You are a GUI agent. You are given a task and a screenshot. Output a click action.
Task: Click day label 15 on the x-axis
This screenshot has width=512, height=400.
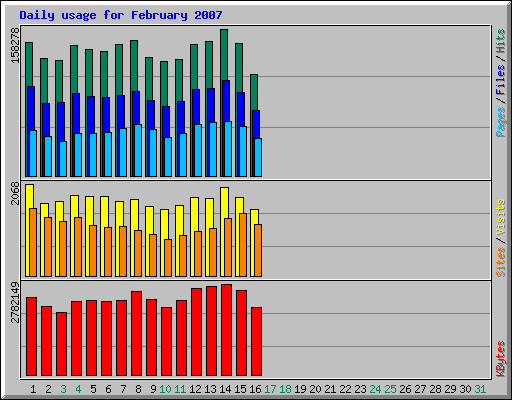pyautogui.click(x=240, y=389)
